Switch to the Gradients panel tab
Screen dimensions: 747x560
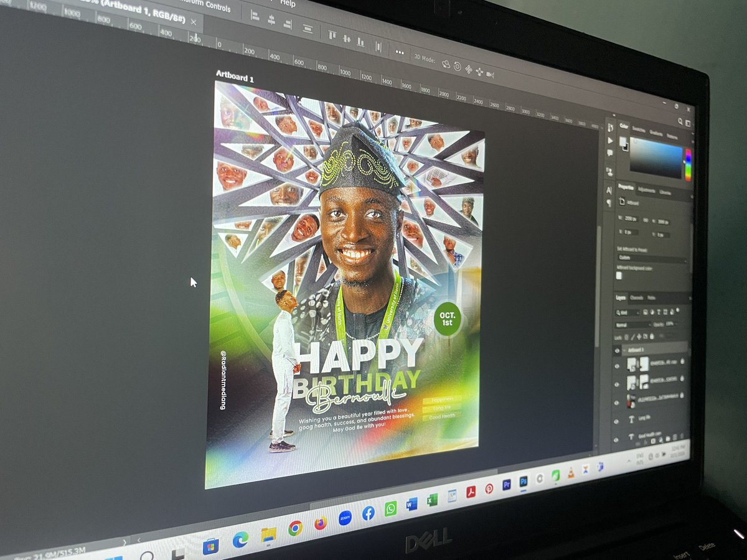(656, 133)
